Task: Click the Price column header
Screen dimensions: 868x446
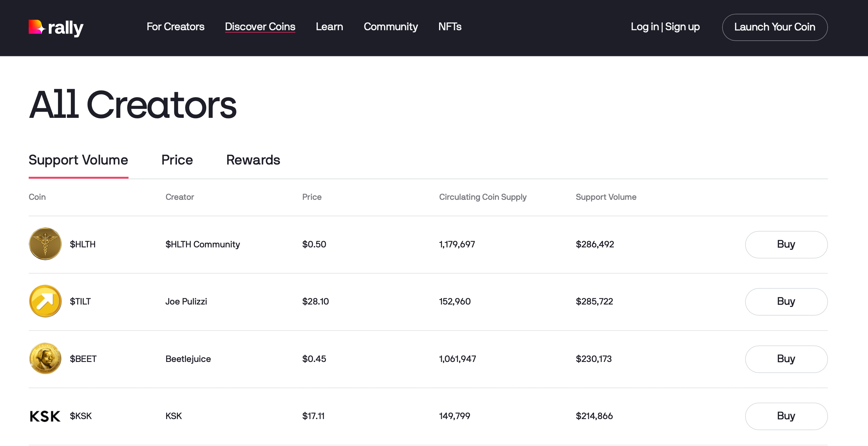Action: 312,197
